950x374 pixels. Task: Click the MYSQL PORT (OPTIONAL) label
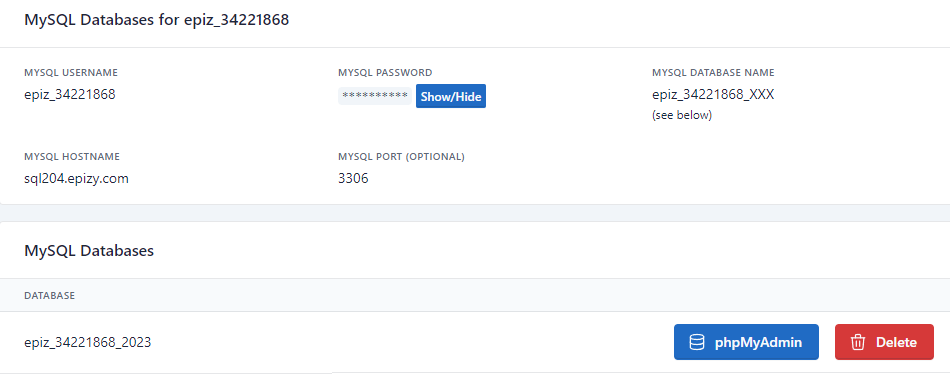401,156
